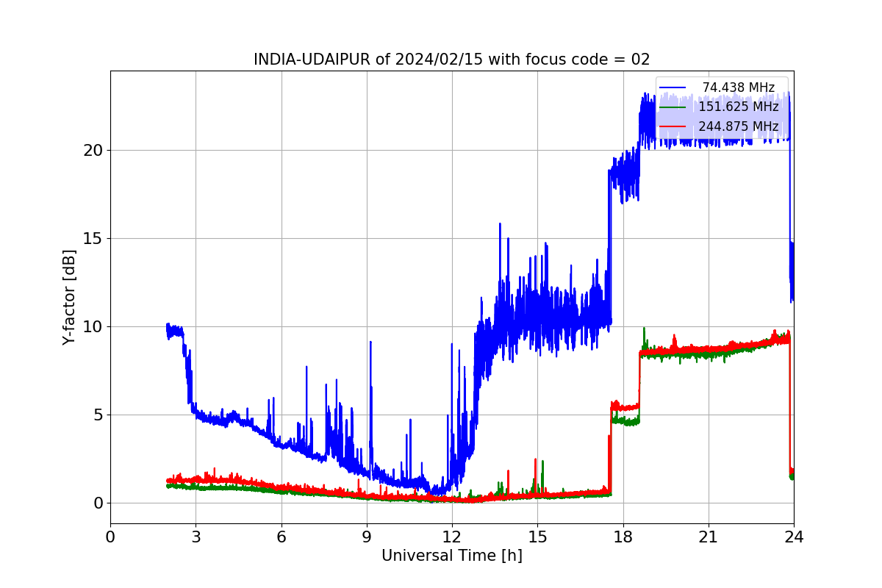Click y-axis tick label 5
Viewport: 882px width, 588px height.
[97, 415]
